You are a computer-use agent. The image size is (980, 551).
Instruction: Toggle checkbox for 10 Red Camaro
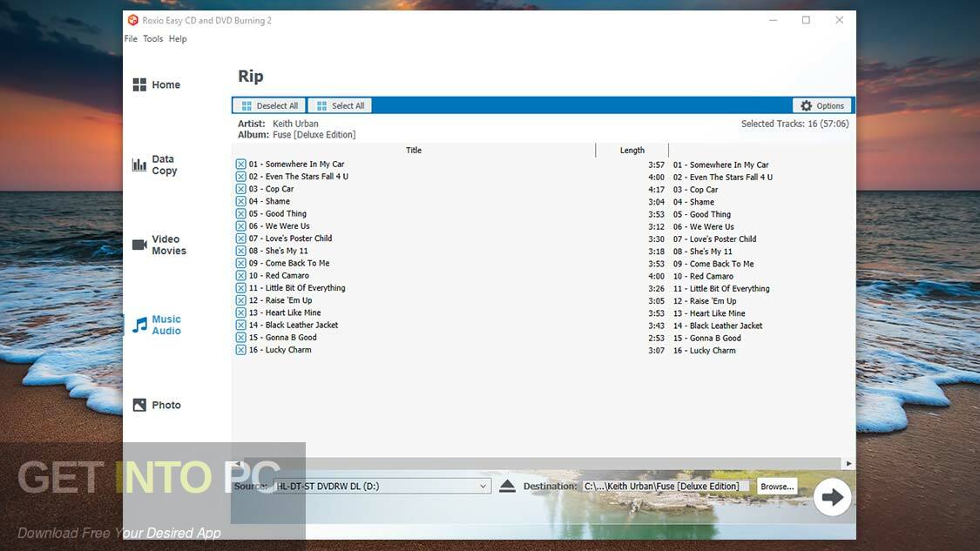240,275
